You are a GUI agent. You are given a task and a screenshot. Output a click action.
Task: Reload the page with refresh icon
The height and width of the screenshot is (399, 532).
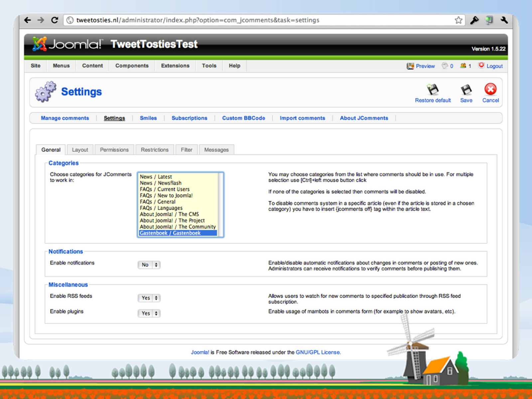pyautogui.click(x=55, y=20)
